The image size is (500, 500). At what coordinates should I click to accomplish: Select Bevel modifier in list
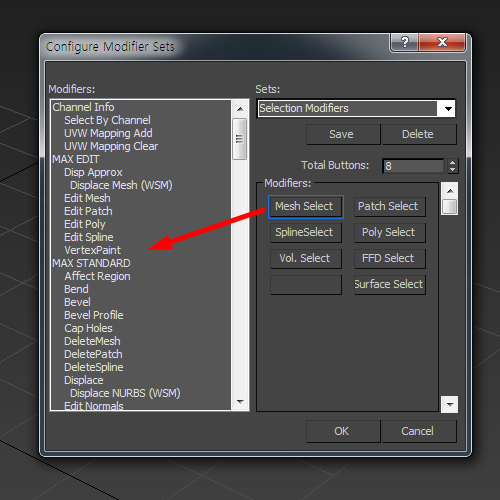pyautogui.click(x=77, y=302)
